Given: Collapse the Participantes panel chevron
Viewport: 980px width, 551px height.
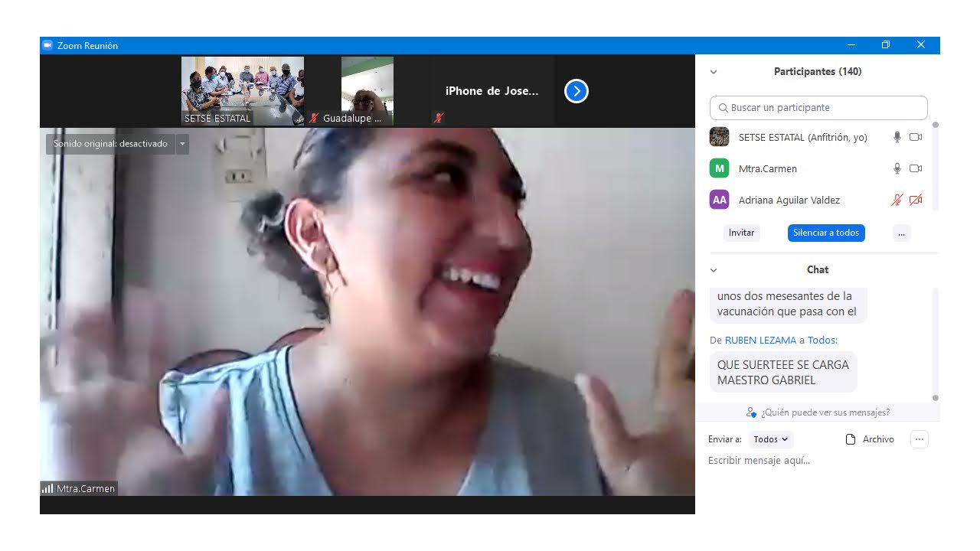Looking at the screenshot, I should click(x=714, y=72).
